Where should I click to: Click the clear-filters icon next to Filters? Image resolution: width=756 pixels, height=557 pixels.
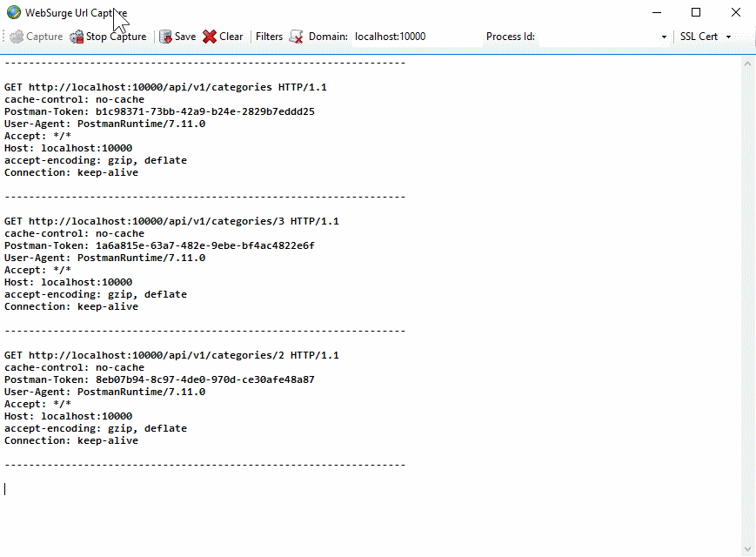click(x=296, y=37)
